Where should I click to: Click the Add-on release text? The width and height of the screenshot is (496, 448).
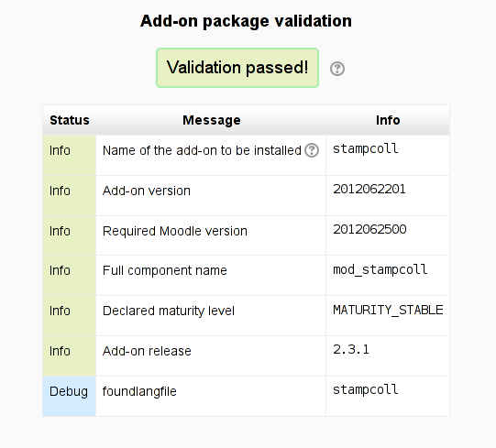[147, 351]
